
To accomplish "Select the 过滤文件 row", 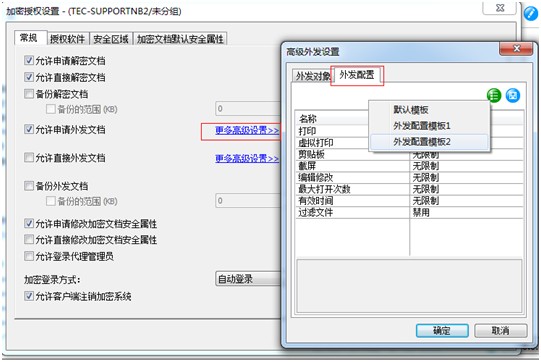I will tap(409, 212).
